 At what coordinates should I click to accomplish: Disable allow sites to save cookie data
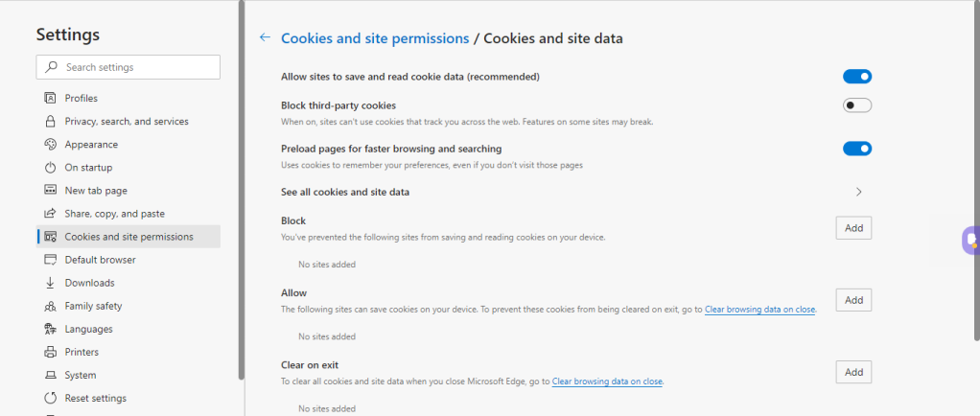pyautogui.click(x=856, y=77)
